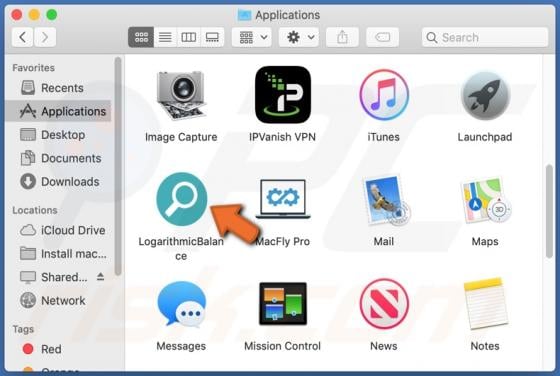Viewport: 560px width, 376px height.
Task: Select the Red tag in sidebar
Action: 59,349
